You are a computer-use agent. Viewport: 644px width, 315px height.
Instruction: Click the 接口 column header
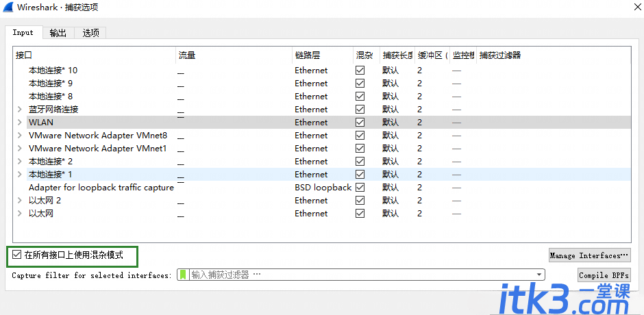pyautogui.click(x=95, y=55)
